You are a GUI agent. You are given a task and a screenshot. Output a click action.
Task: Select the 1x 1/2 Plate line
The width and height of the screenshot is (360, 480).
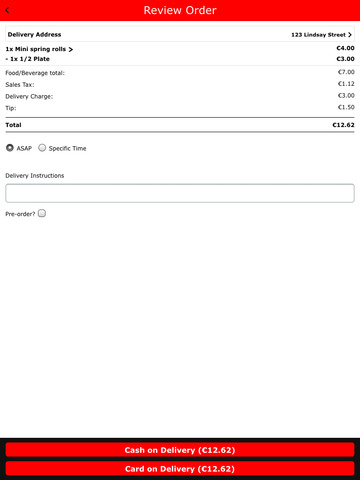[x=180, y=59]
